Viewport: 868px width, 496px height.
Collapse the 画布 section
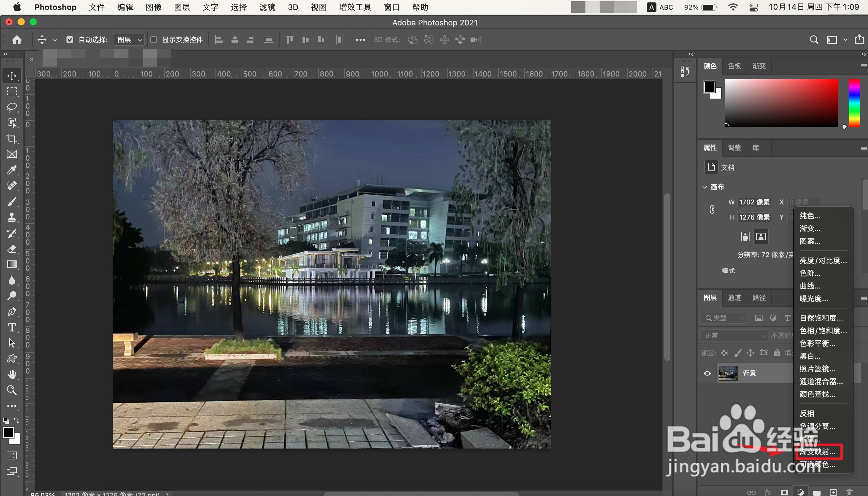(704, 187)
